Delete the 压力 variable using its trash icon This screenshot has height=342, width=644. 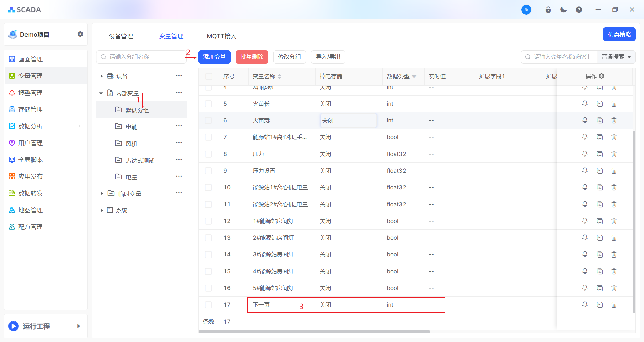(x=614, y=154)
